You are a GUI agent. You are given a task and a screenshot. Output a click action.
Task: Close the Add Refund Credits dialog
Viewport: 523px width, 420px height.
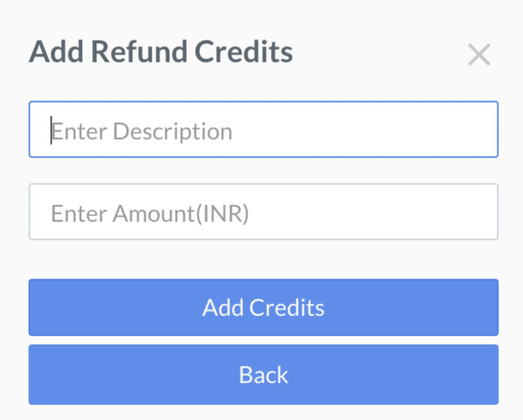point(479,55)
